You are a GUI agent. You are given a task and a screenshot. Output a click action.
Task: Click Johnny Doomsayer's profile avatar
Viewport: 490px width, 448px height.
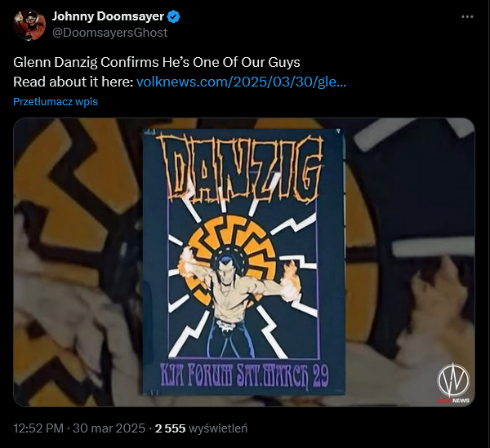pyautogui.click(x=29, y=24)
